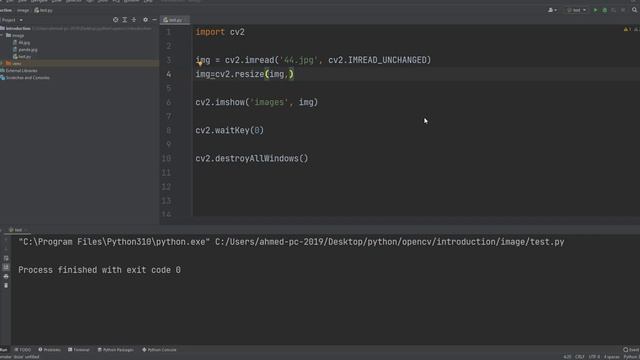Place cursor in cv2.resize(img,) line
Screen dimensions: 640x360
pyautogui.click(x=244, y=74)
